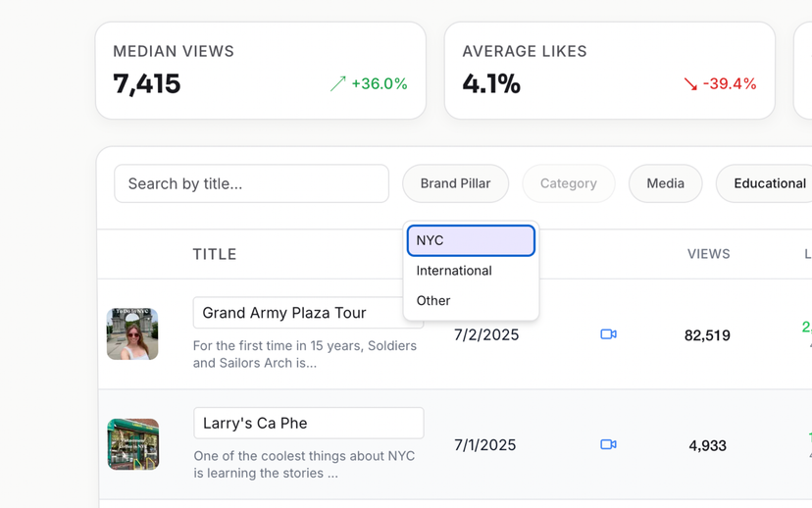812x508 pixels.
Task: Sort by the VIEWS column header
Action: [708, 254]
